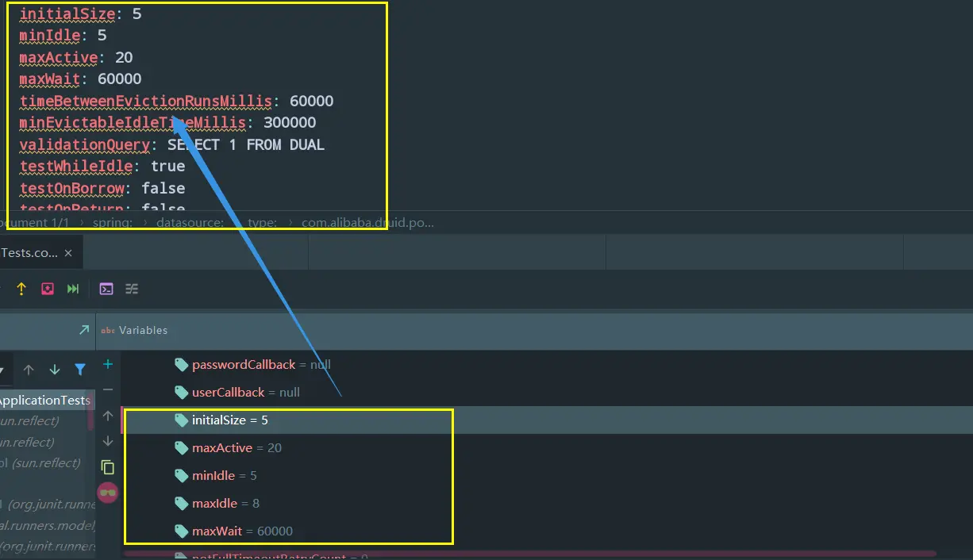
Task: Close the Tests.co... tab
Action: (68, 253)
